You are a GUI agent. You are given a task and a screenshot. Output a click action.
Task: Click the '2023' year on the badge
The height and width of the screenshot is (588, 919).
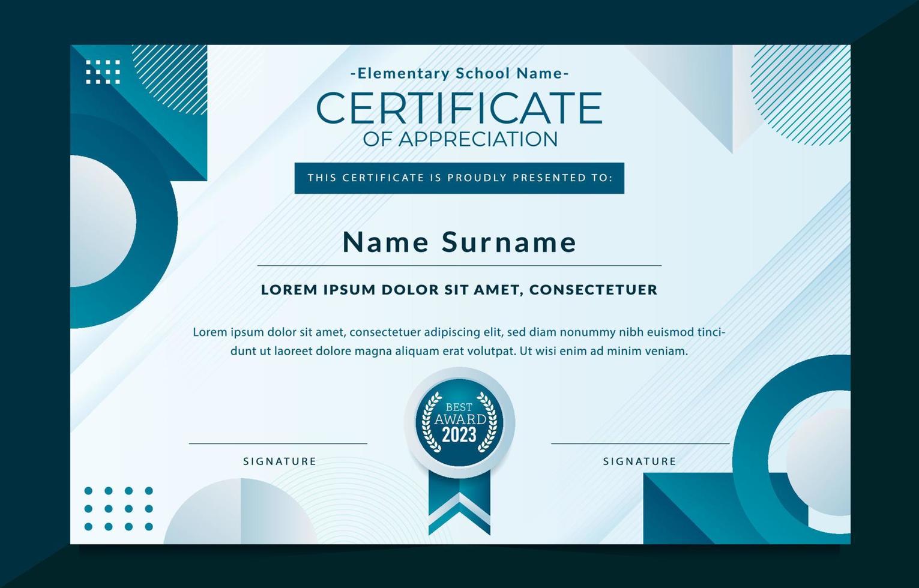click(459, 435)
